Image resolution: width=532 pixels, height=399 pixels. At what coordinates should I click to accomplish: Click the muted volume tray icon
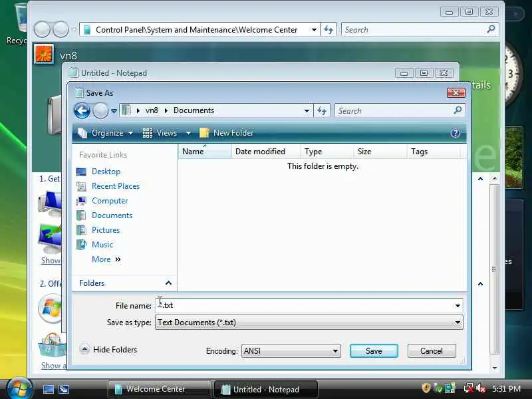coord(480,388)
